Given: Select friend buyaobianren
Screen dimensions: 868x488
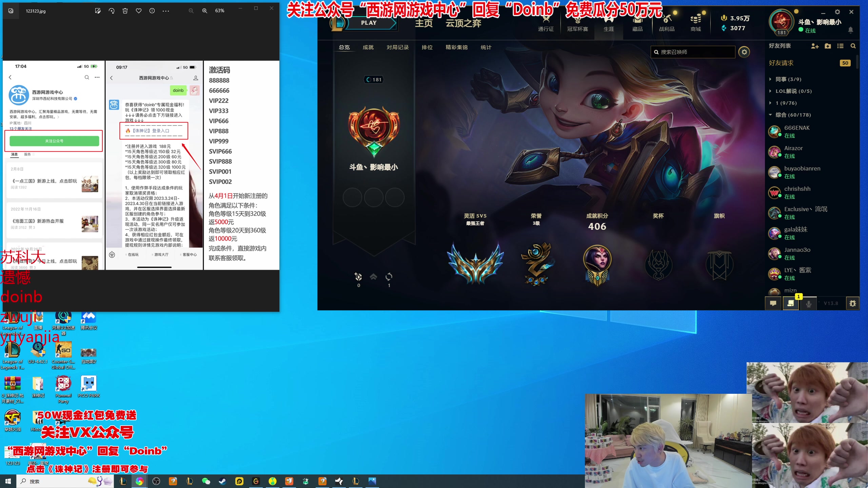Looking at the screenshot, I should (811, 172).
